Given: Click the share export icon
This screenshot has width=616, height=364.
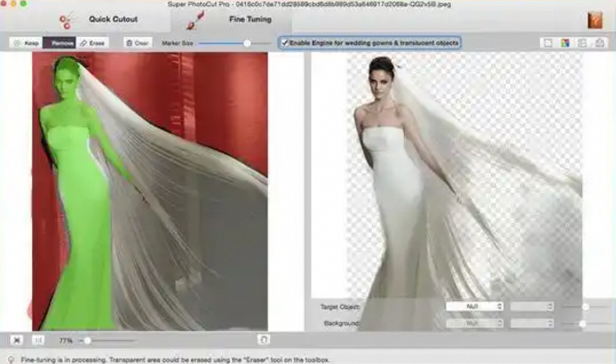Looking at the screenshot, I should pyautogui.click(x=599, y=43).
